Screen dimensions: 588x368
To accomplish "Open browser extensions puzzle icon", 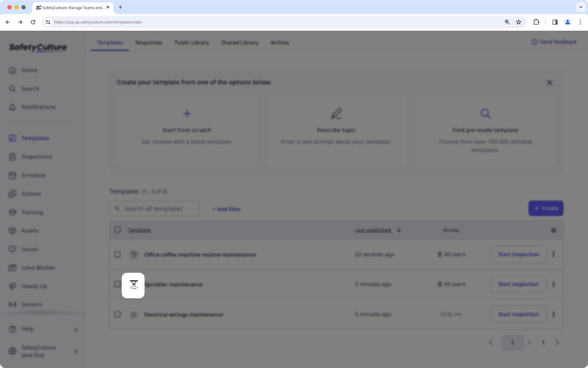I will (536, 22).
